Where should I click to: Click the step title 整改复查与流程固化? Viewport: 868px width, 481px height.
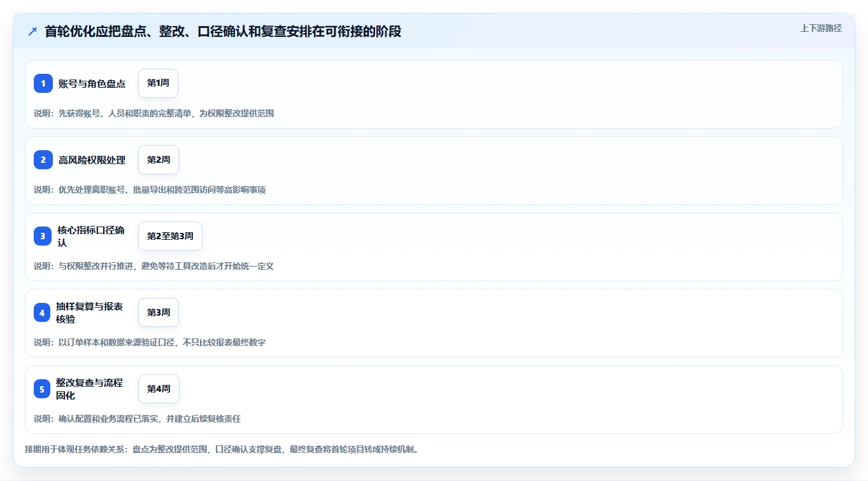89,389
